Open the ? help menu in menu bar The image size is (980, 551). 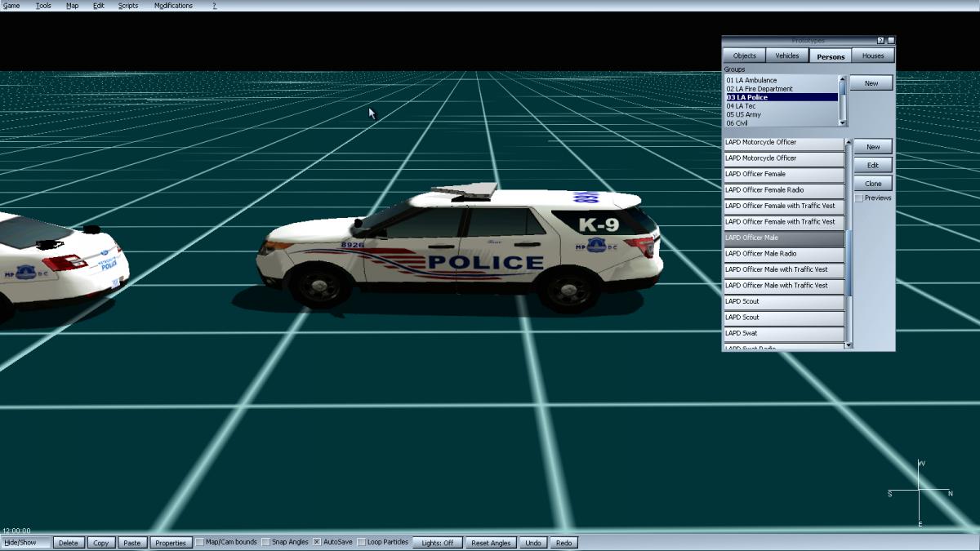(215, 6)
